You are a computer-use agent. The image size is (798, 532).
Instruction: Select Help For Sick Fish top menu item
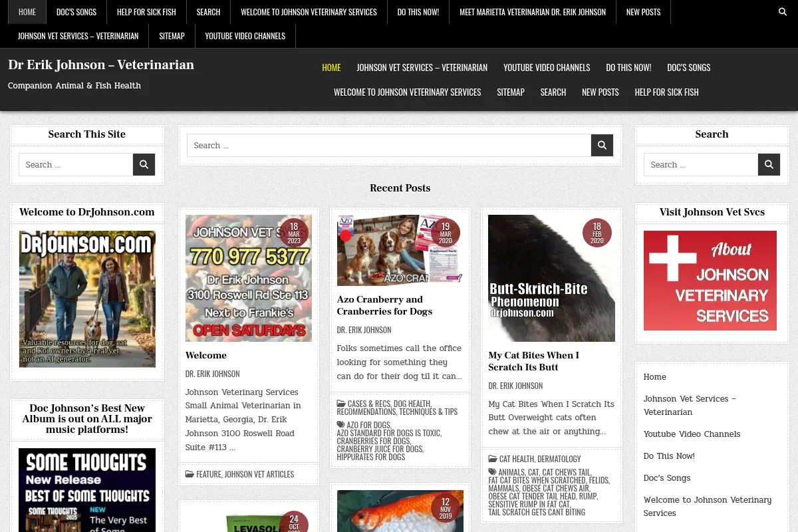pos(146,12)
